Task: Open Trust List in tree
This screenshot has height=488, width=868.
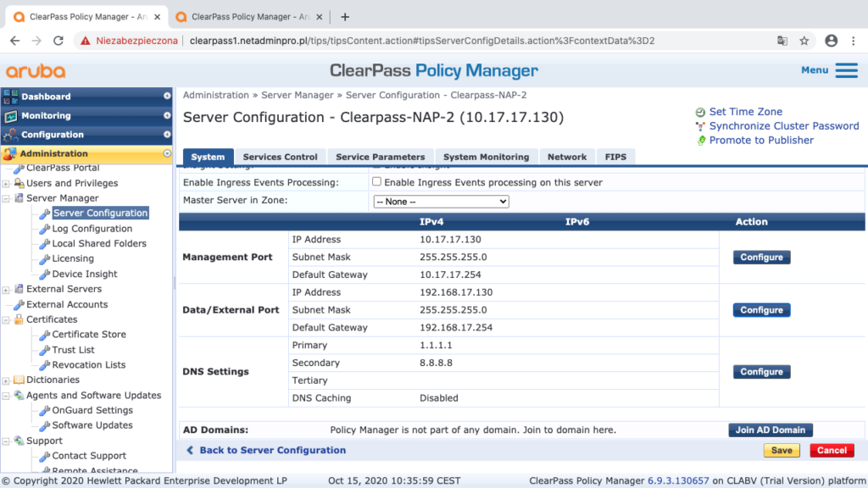Action: 73,350
